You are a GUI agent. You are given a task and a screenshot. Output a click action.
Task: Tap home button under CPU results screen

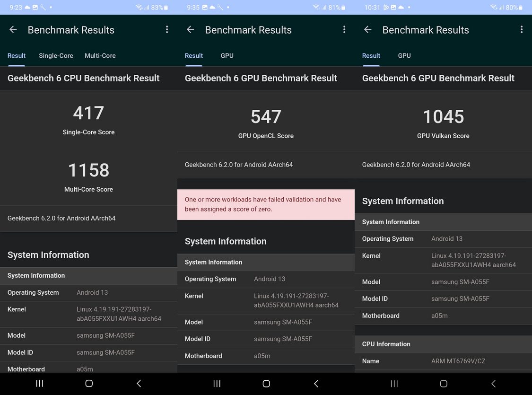point(89,384)
